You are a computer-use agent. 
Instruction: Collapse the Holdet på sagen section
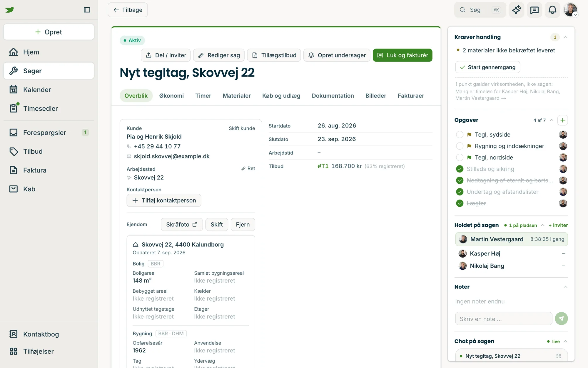pos(543,225)
